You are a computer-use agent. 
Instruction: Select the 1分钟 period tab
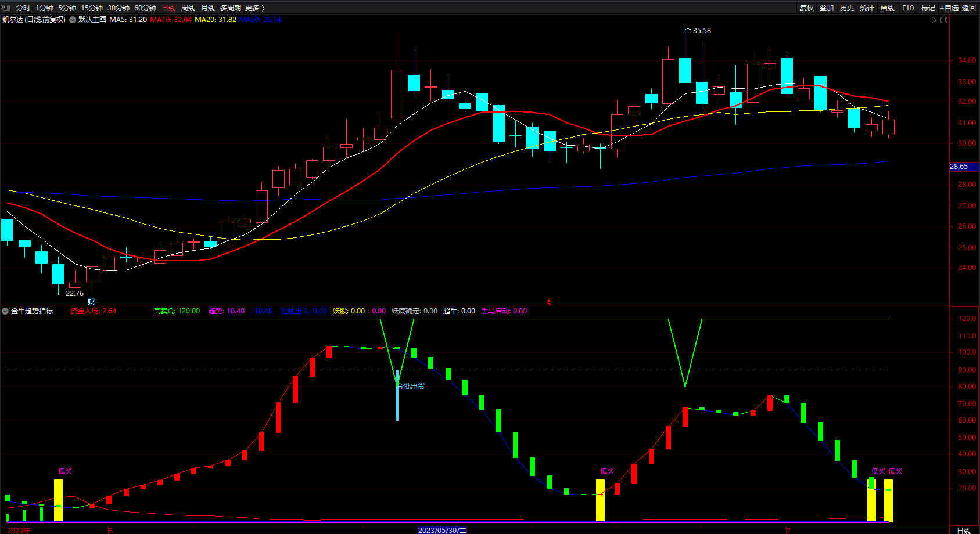point(44,8)
